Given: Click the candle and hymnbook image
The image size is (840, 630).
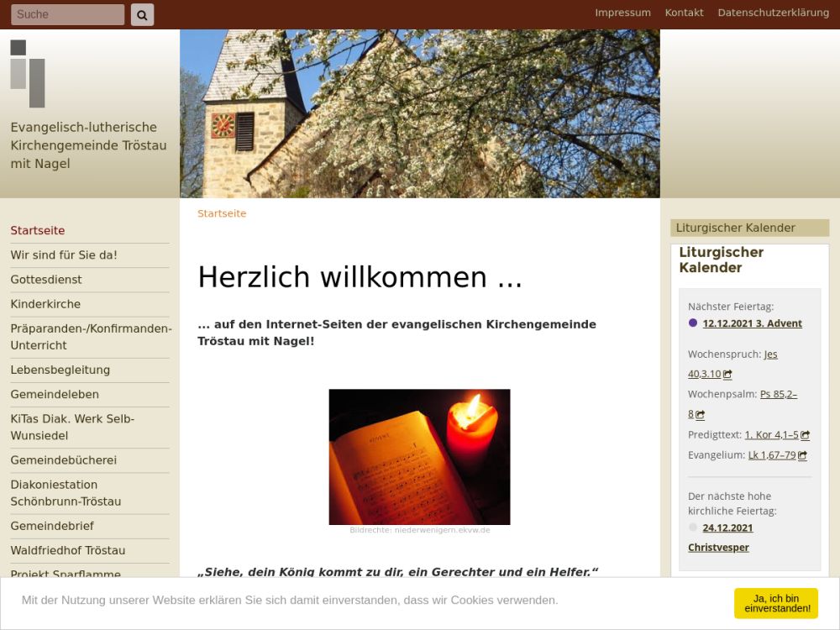Looking at the screenshot, I should coord(419,456).
